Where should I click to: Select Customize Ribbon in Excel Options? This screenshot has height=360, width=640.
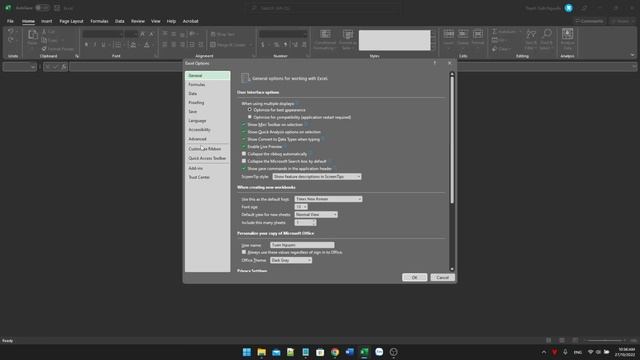[207, 149]
